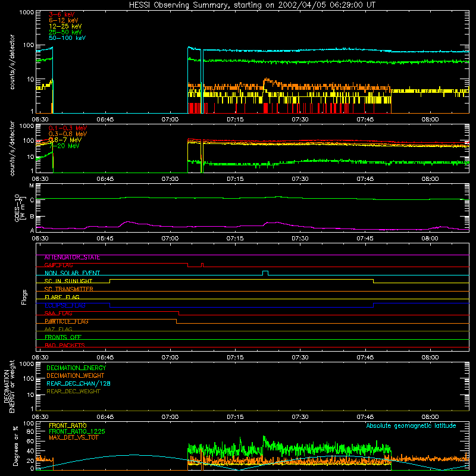Click the A class tick on GOES axis
The height and width of the screenshot is (476, 476).
point(32,230)
